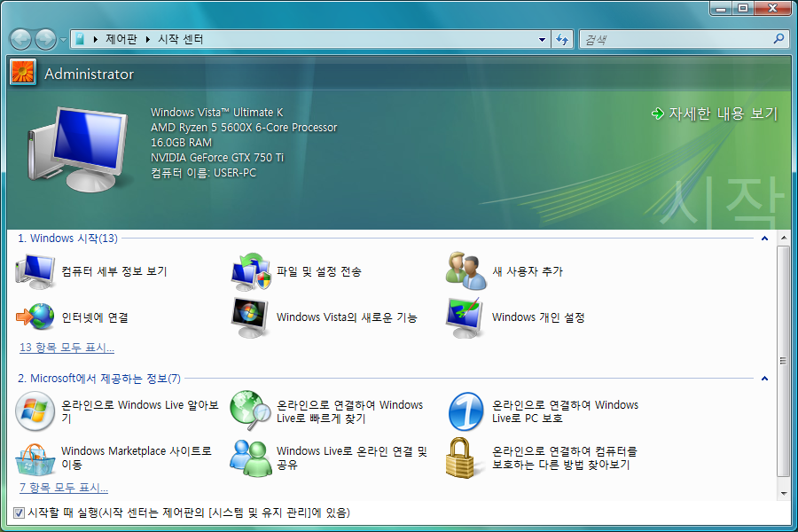798x532 pixels.
Task: Refresh the address bar view
Action: click(x=562, y=39)
